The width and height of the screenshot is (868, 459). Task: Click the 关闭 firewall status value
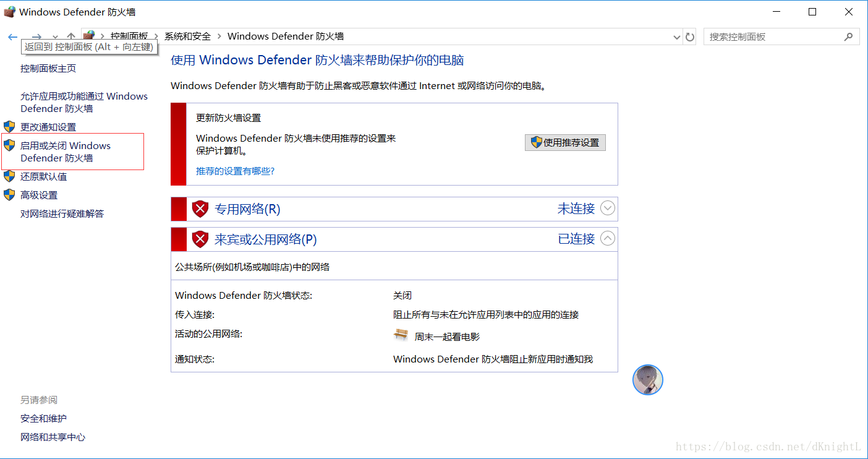[x=402, y=296]
